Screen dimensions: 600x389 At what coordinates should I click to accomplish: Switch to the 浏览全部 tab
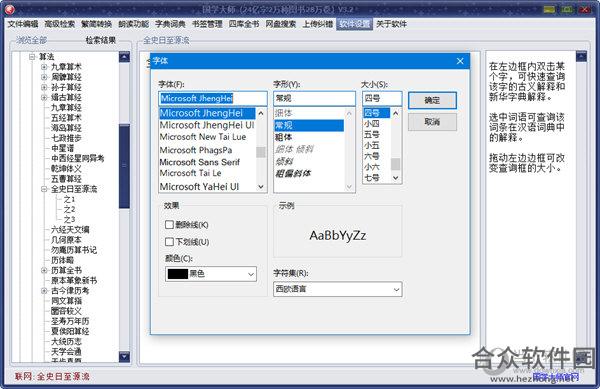click(x=31, y=40)
